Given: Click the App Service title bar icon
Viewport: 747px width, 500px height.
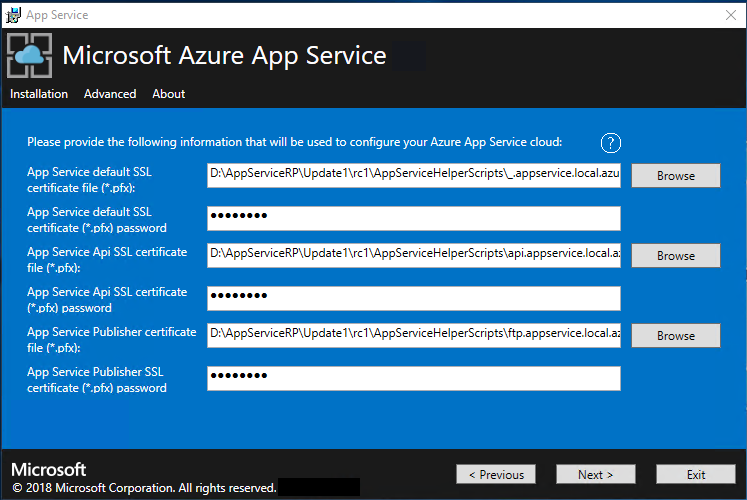Looking at the screenshot, I should pos(13,15).
